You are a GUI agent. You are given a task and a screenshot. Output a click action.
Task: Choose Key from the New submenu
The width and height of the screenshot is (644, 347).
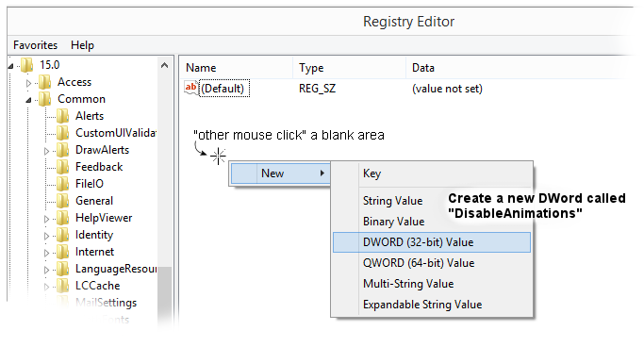tap(432, 173)
